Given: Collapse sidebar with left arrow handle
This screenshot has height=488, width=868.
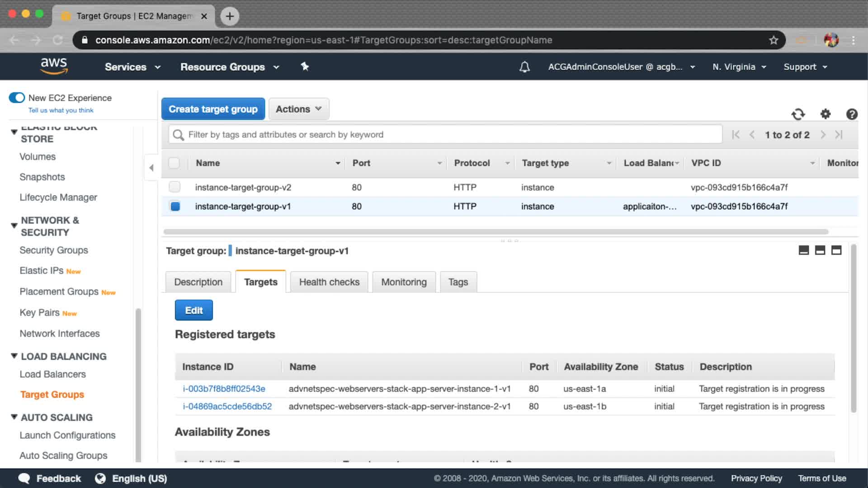Looking at the screenshot, I should (151, 168).
